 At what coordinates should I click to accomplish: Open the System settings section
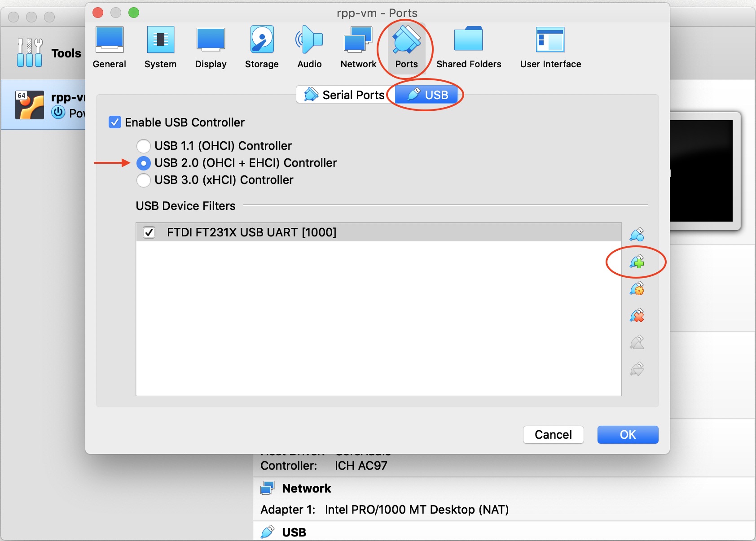pyautogui.click(x=160, y=48)
